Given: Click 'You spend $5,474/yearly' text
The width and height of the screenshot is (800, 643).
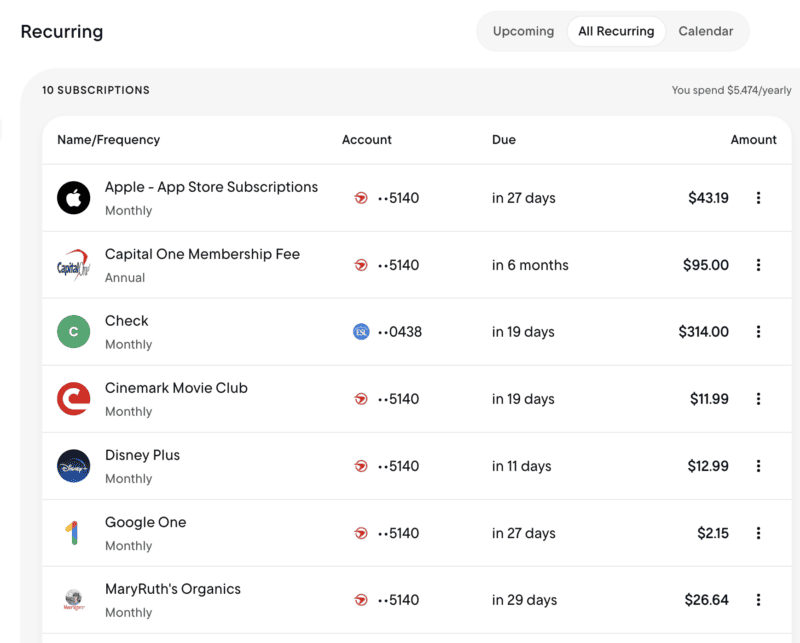Looking at the screenshot, I should [x=731, y=90].
